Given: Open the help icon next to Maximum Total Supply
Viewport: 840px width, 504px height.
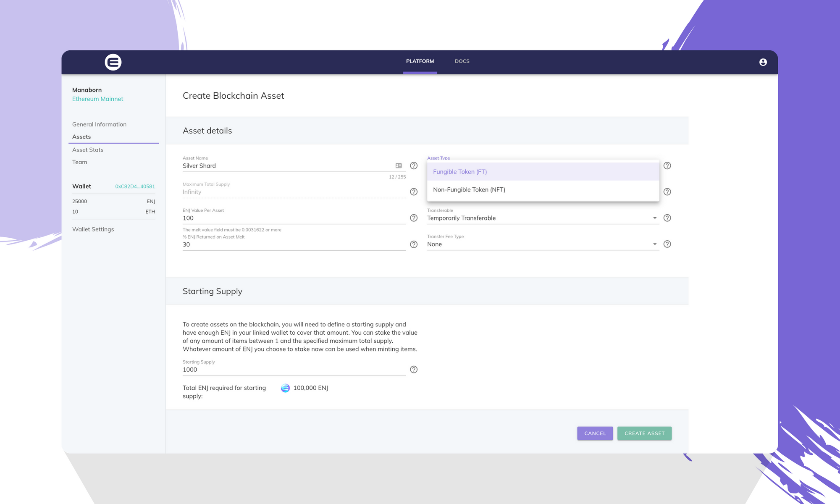Looking at the screenshot, I should (x=414, y=192).
